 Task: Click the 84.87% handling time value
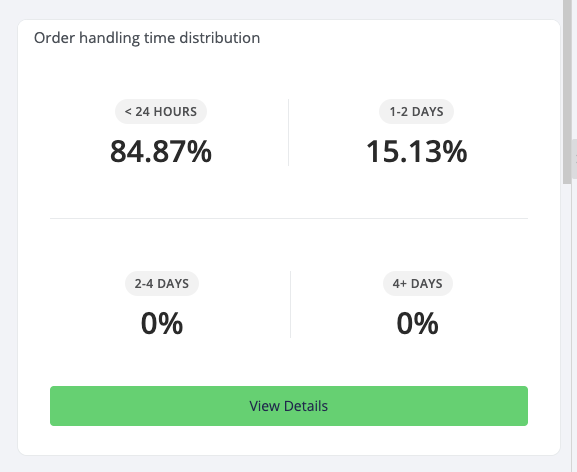pyautogui.click(x=161, y=151)
